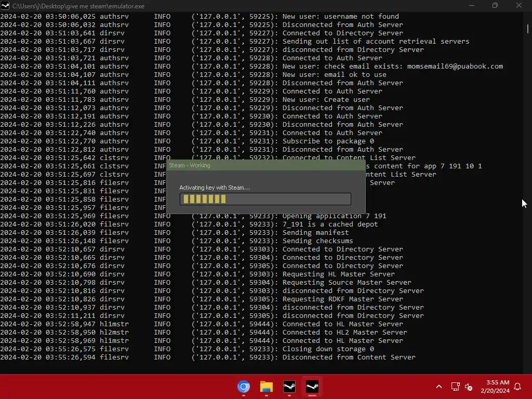532x399 pixels.
Task: Click 'hl2mstr' service name in log
Action: (x=114, y=332)
